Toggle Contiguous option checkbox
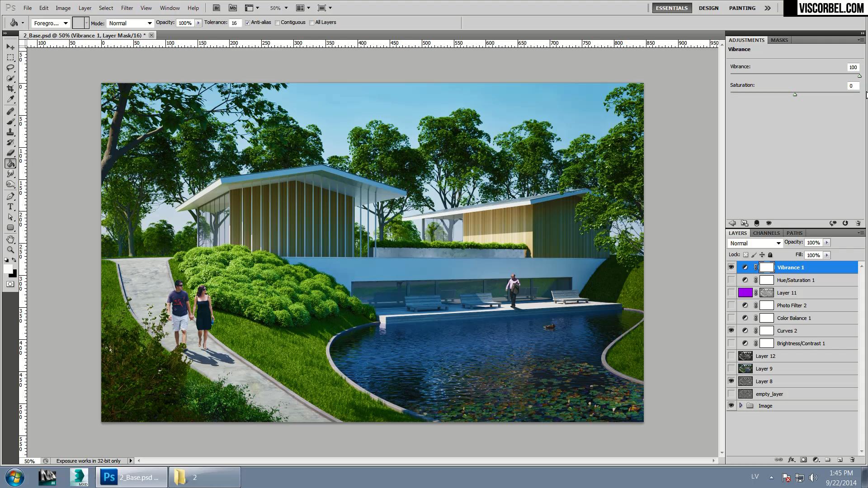868x488 pixels. (x=278, y=22)
